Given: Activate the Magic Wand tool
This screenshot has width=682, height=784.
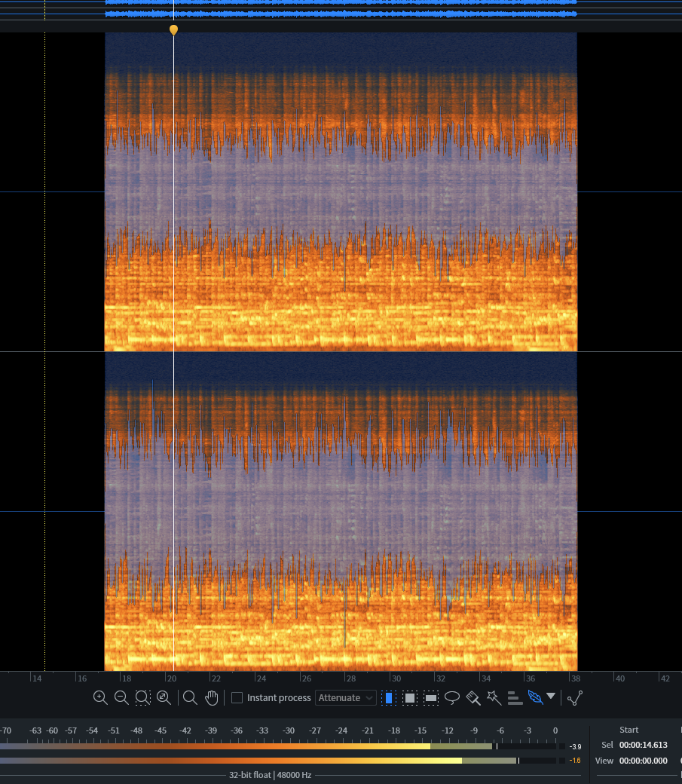Looking at the screenshot, I should [x=494, y=697].
